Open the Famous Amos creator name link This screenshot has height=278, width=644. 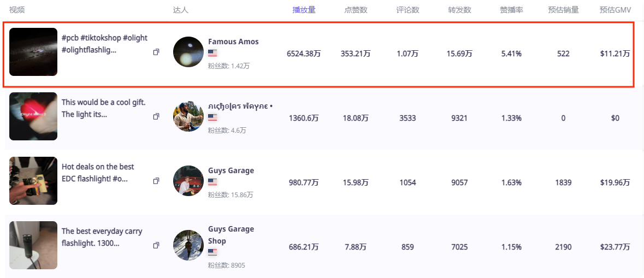tap(233, 42)
